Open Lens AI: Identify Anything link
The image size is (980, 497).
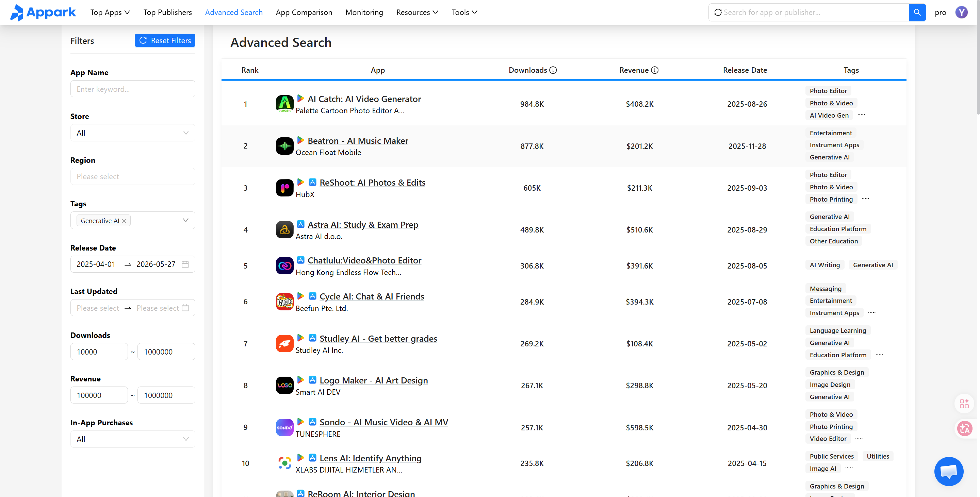tap(371, 459)
